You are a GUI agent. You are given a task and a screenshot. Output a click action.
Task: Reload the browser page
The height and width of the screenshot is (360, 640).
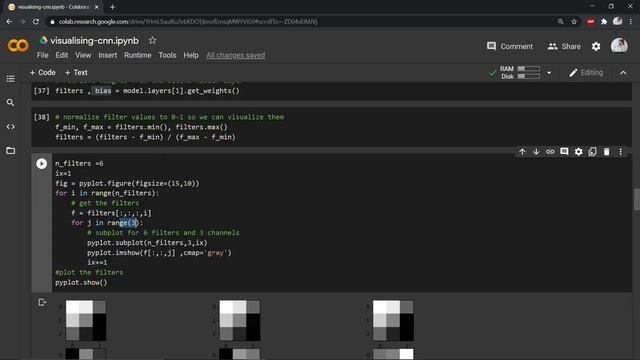tap(36, 21)
